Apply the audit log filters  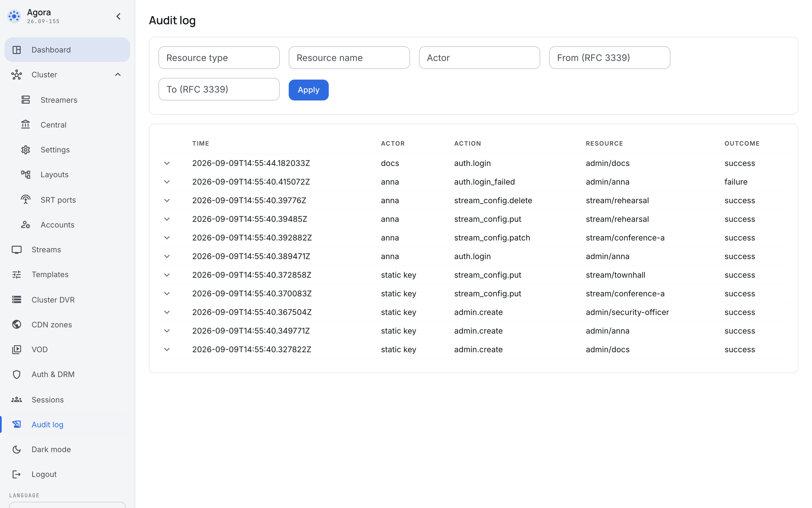pos(308,90)
